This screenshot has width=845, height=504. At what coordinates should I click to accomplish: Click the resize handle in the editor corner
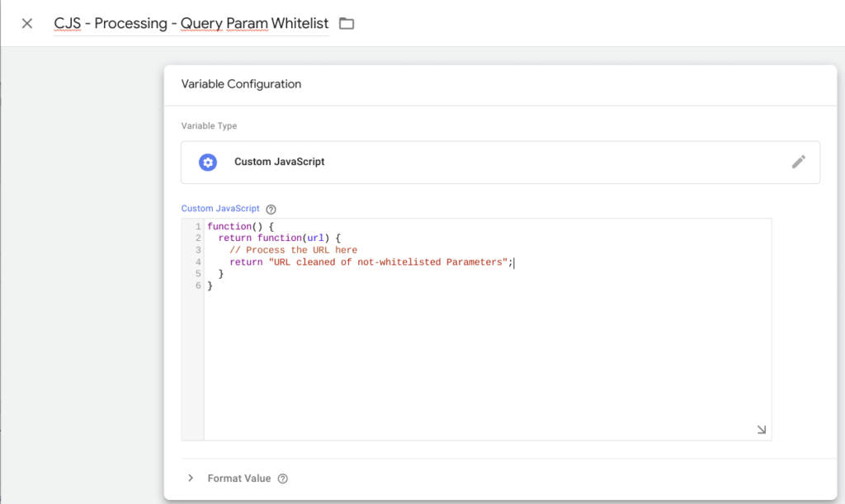point(761,430)
